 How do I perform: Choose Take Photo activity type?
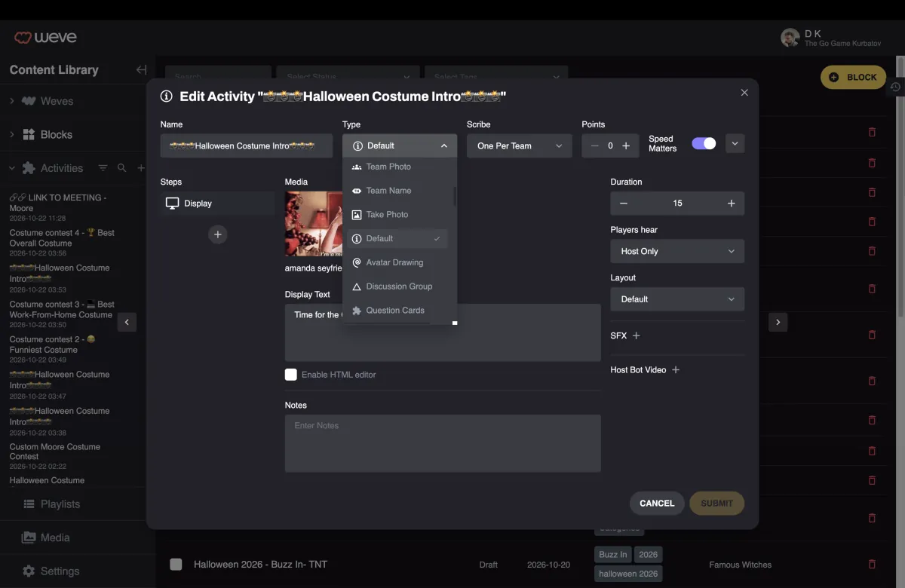(x=397, y=215)
